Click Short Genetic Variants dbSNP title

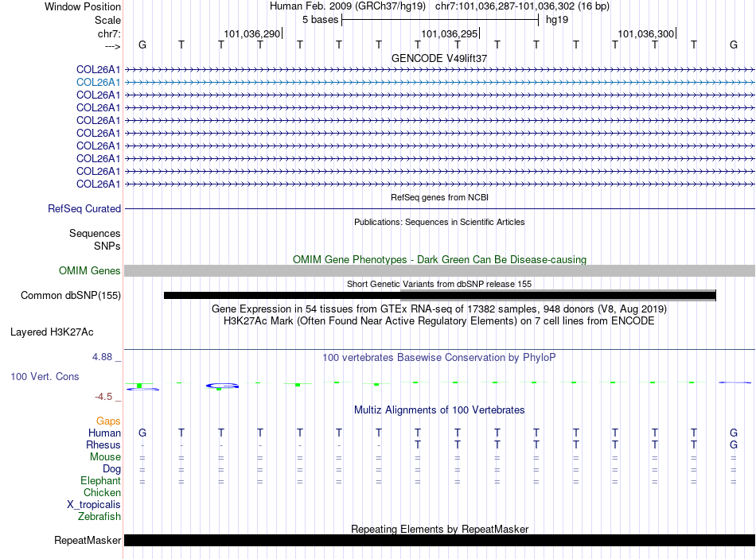439,284
